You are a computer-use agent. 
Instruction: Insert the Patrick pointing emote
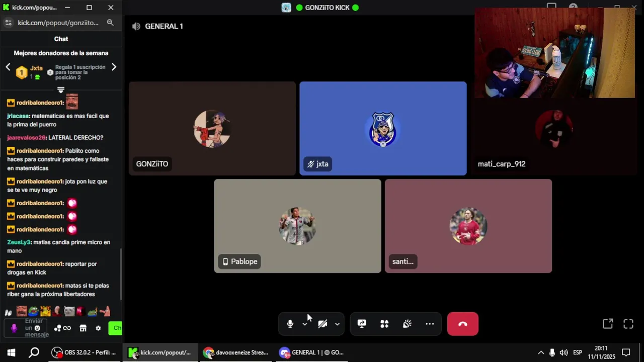coord(105,311)
